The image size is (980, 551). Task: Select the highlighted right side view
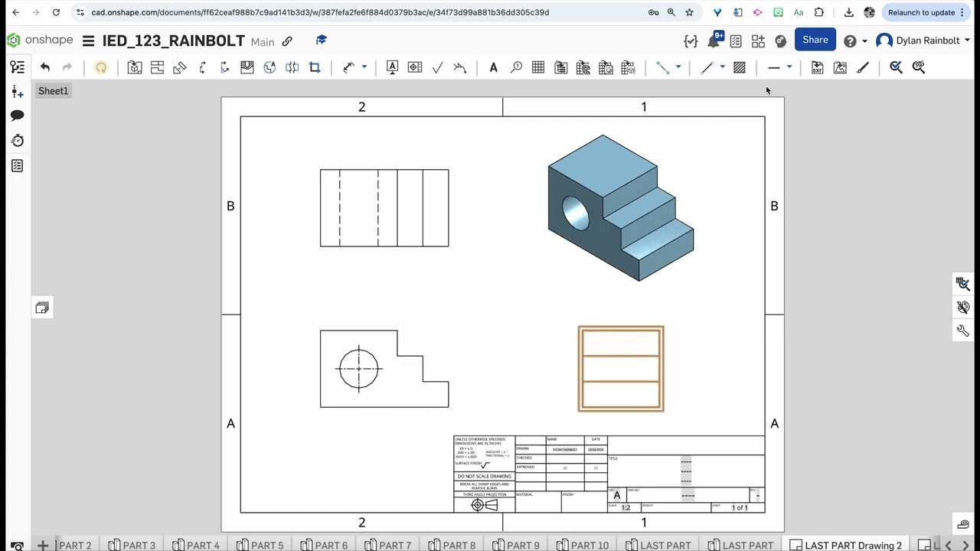(x=621, y=369)
